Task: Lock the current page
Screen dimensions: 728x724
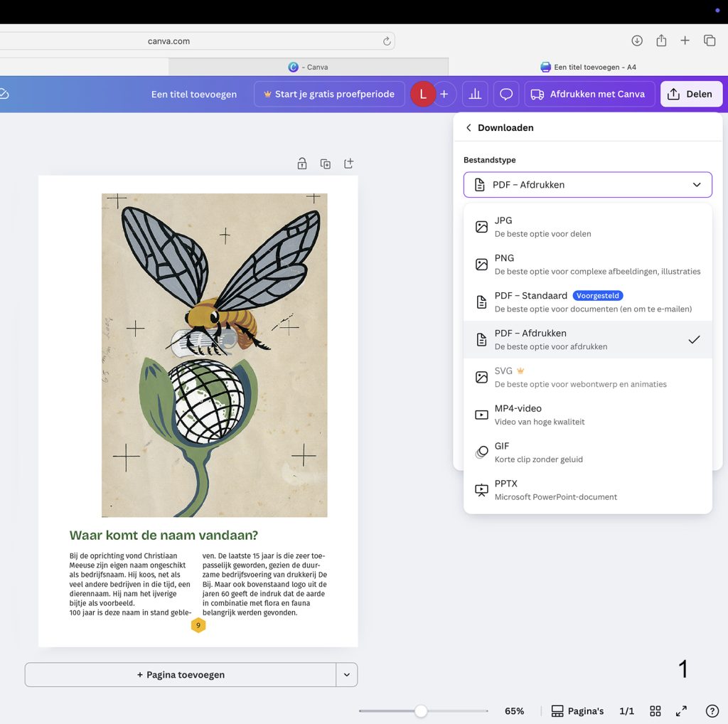Action: pos(301,163)
